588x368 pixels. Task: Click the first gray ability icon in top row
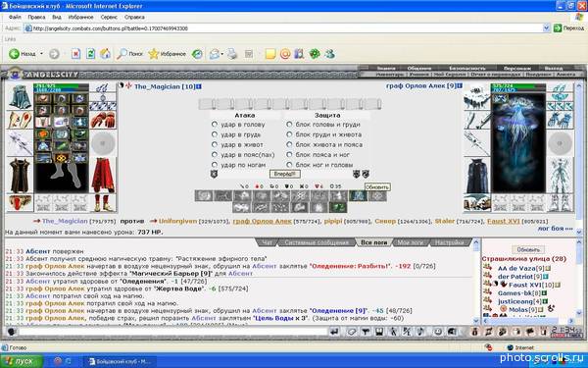click(204, 195)
